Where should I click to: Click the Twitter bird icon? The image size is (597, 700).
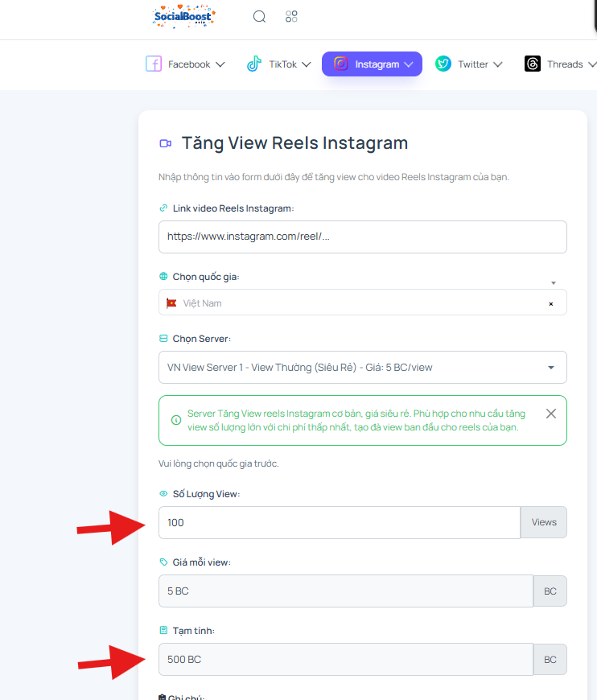[x=443, y=64]
